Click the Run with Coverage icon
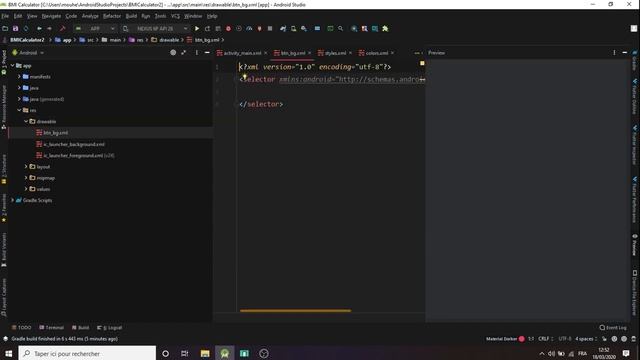Viewport: 640px width, 360px height. click(239, 29)
